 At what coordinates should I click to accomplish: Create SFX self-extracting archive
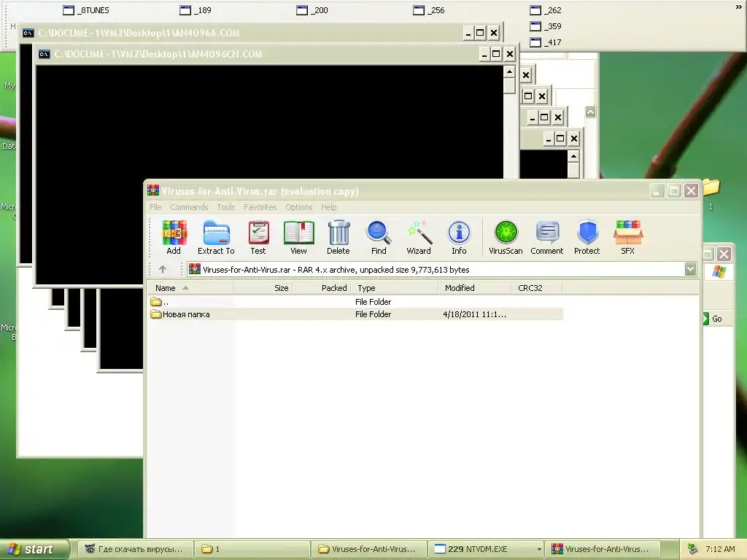pyautogui.click(x=628, y=237)
